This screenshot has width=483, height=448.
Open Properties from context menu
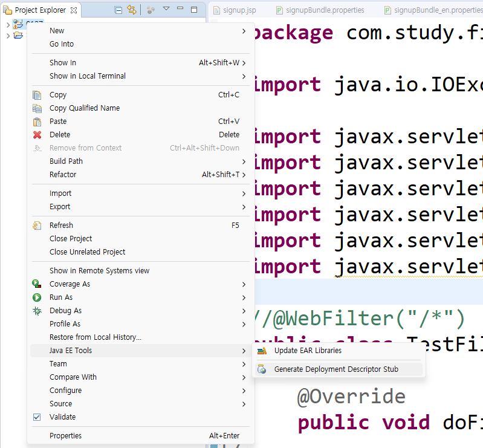pyautogui.click(x=141, y=436)
